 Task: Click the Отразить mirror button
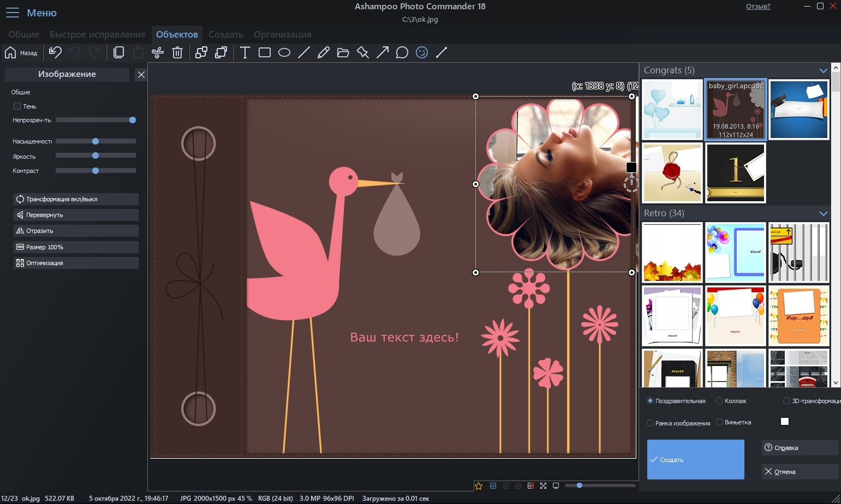point(76,231)
